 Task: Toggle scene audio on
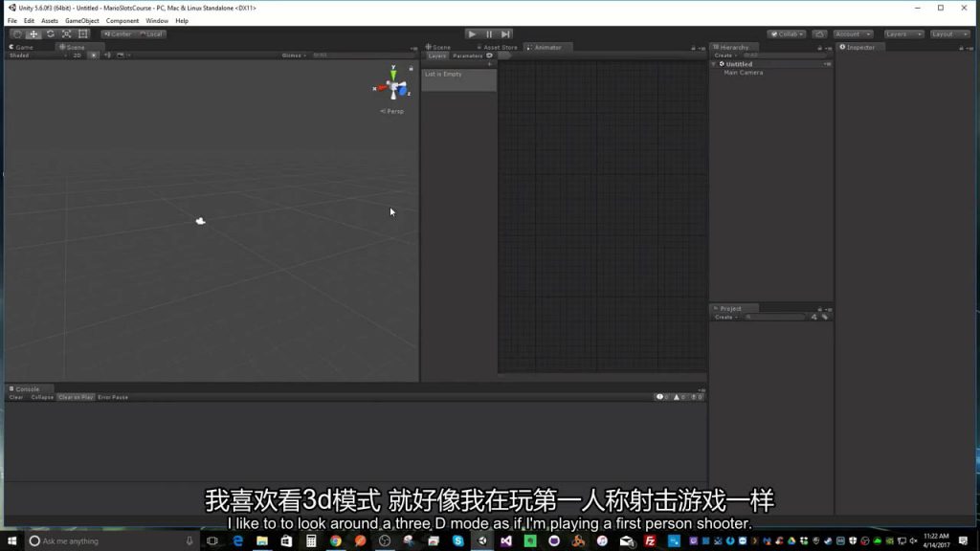click(x=105, y=55)
